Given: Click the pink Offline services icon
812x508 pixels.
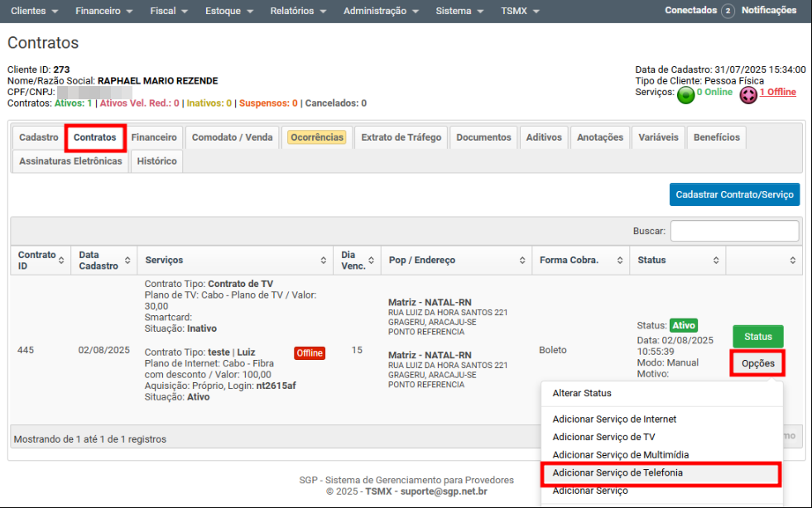Looking at the screenshot, I should (748, 95).
